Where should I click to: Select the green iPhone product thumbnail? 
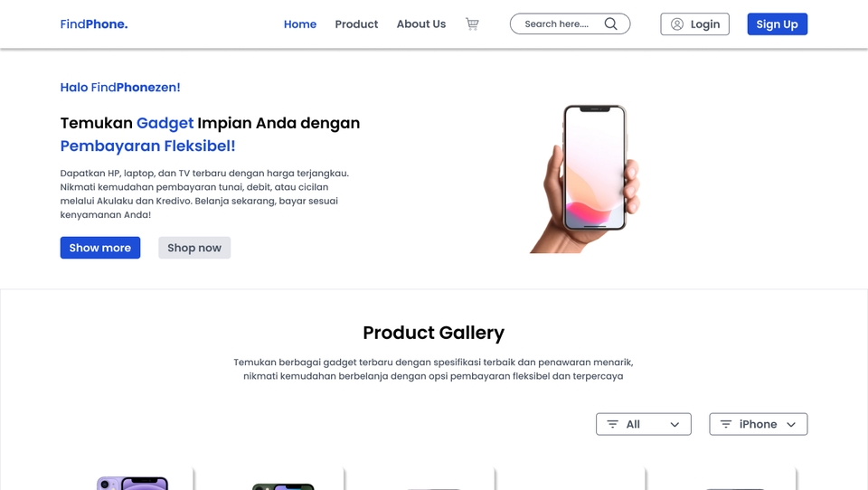(283, 486)
